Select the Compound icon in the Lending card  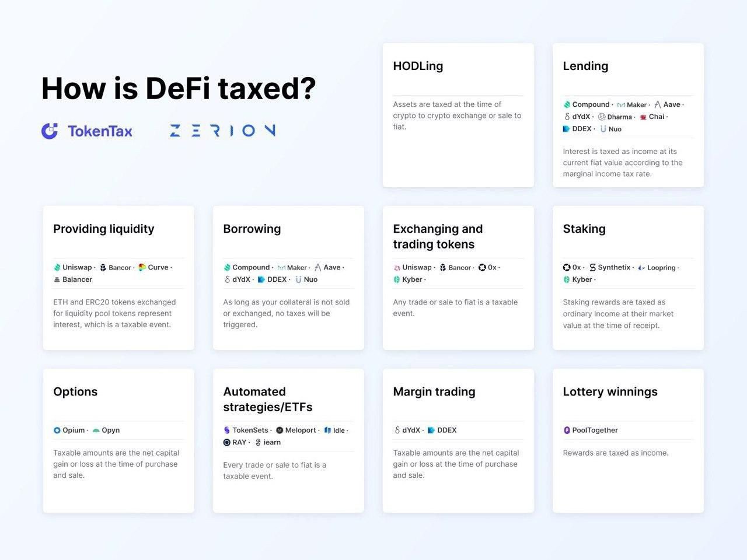567,104
